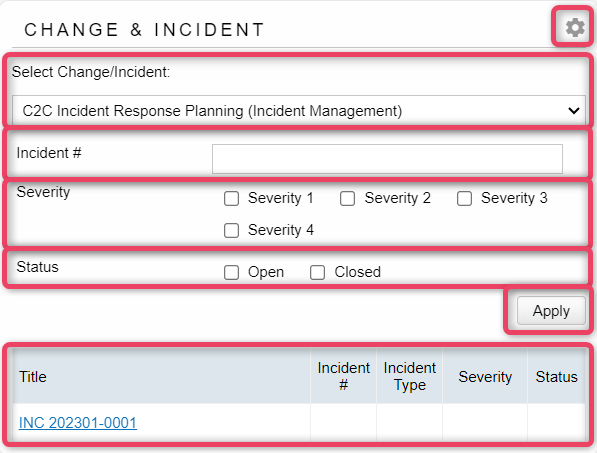Click the Status column header
The image size is (597, 453).
(x=556, y=376)
